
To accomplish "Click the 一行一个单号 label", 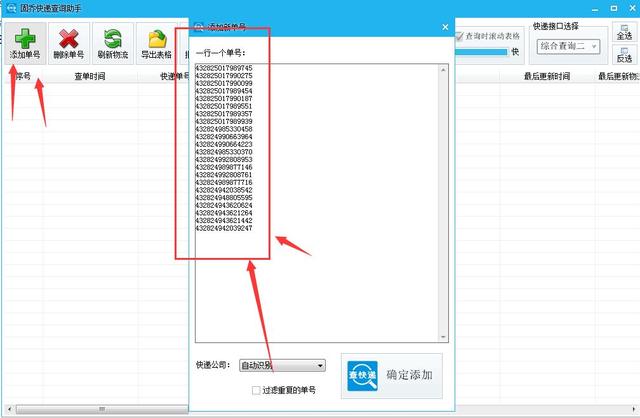I will [x=220, y=53].
